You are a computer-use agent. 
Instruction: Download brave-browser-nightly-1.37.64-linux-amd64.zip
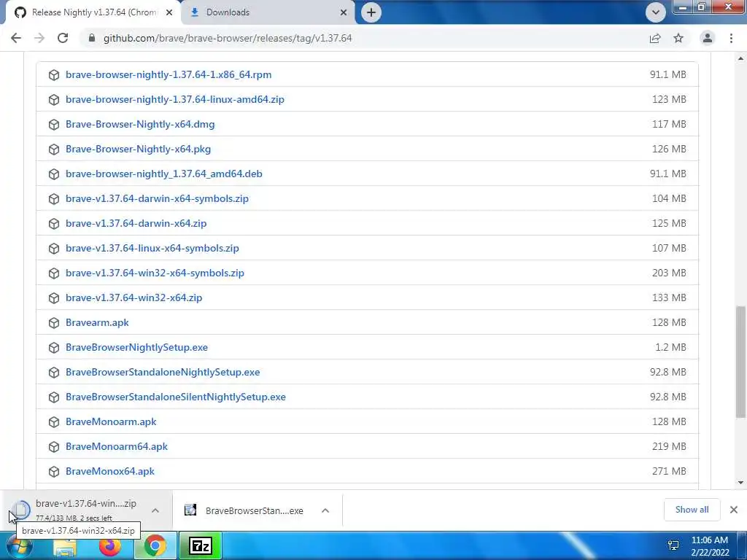coord(175,99)
